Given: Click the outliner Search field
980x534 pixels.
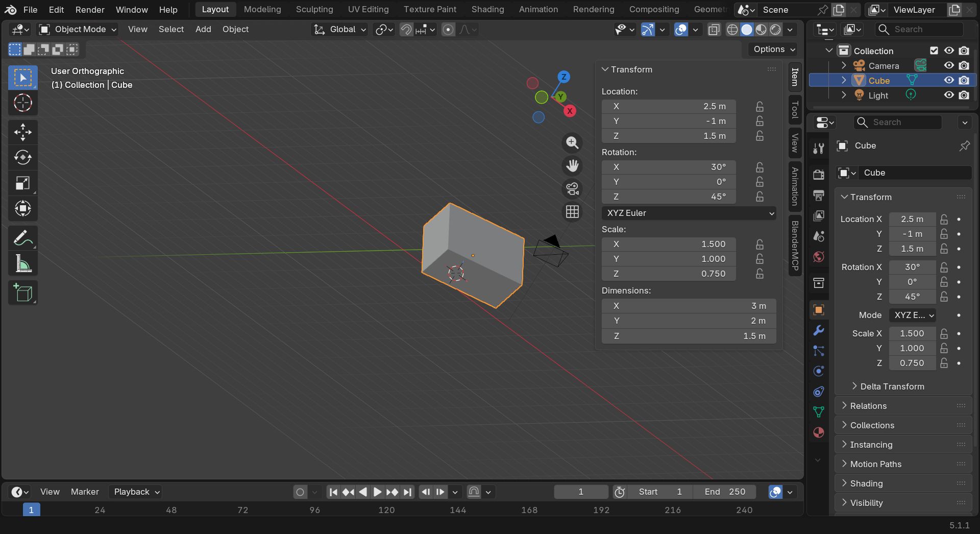Looking at the screenshot, I should 919,30.
